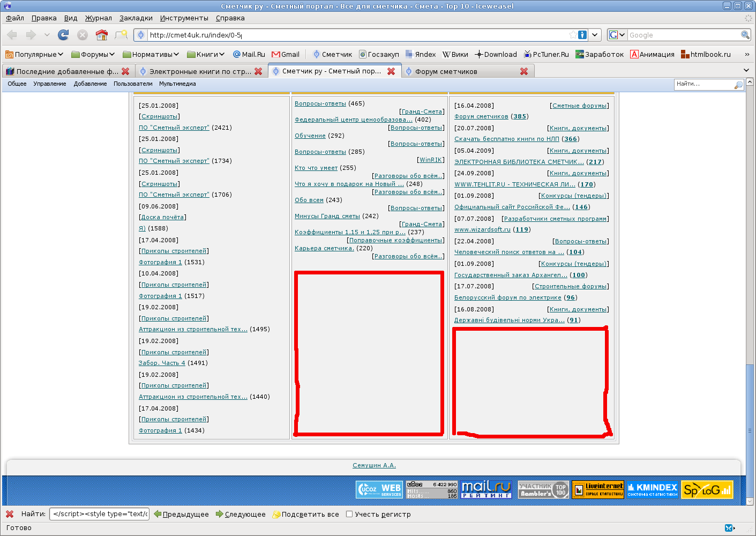Follow the www.wizardsoft.ru link

[x=482, y=229]
